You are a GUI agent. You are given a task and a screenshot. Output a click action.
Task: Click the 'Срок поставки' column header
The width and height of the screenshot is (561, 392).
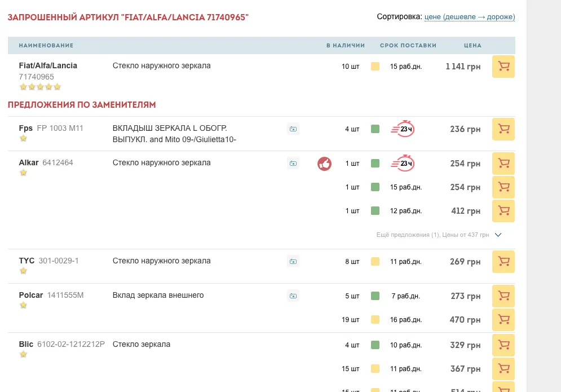point(408,46)
